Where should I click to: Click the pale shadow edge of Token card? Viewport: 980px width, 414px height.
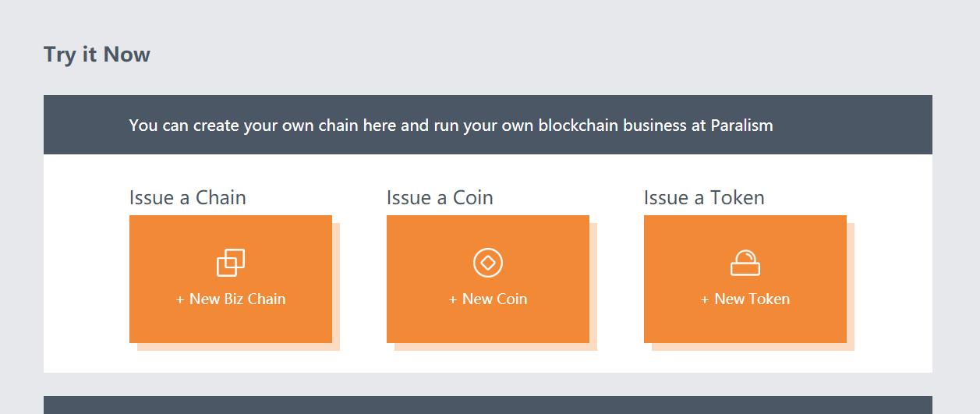(x=851, y=285)
